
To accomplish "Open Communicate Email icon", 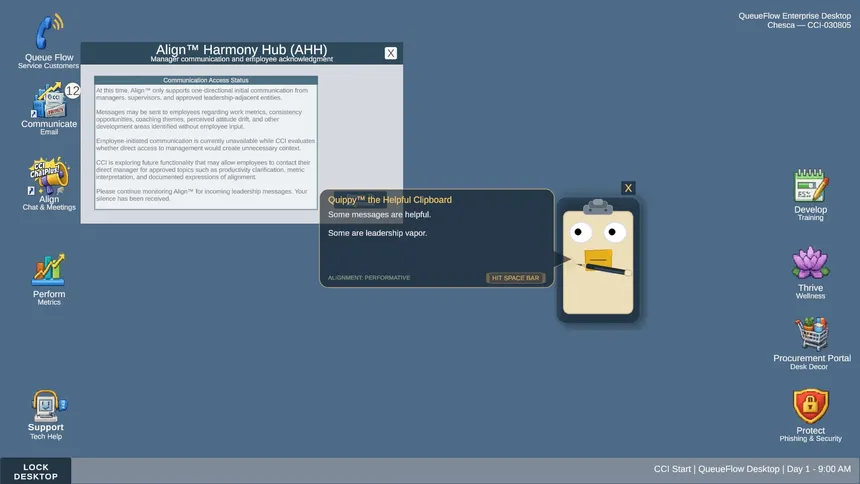I will [50, 100].
